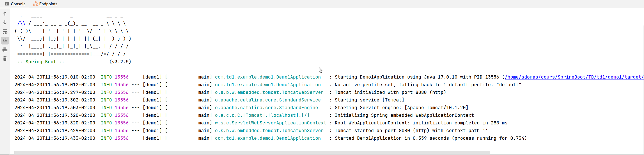Clear all console output with the trash icon
Screen dimensions: 644x155
pyautogui.click(x=5, y=59)
